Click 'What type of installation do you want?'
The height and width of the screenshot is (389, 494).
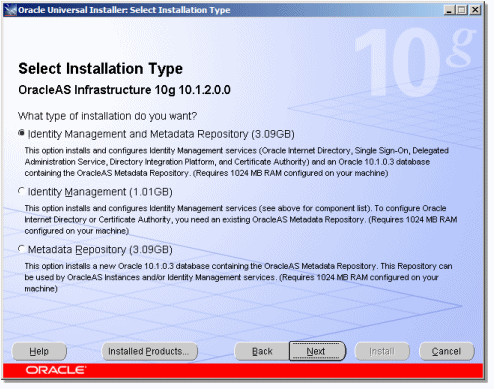(x=107, y=116)
